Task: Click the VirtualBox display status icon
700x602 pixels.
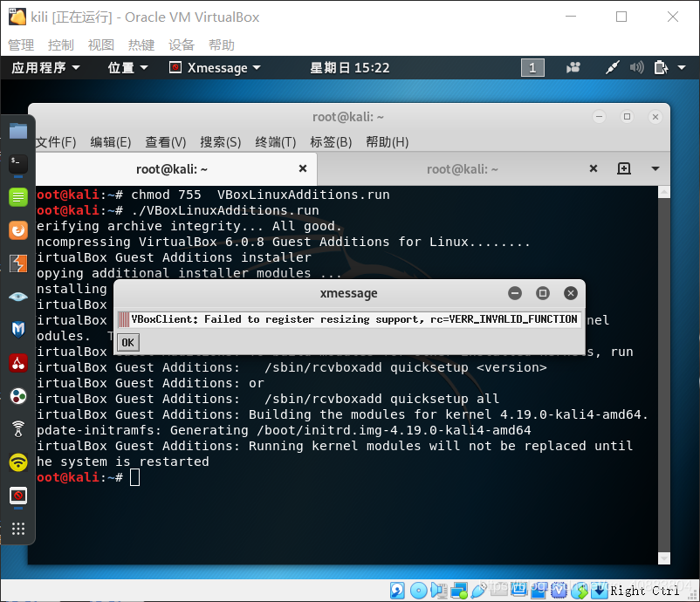Action: pos(518,591)
